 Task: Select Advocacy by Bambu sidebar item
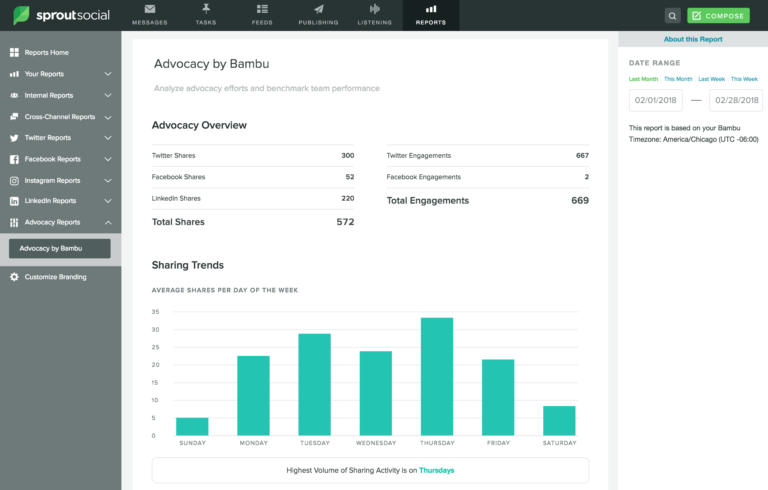click(x=60, y=248)
